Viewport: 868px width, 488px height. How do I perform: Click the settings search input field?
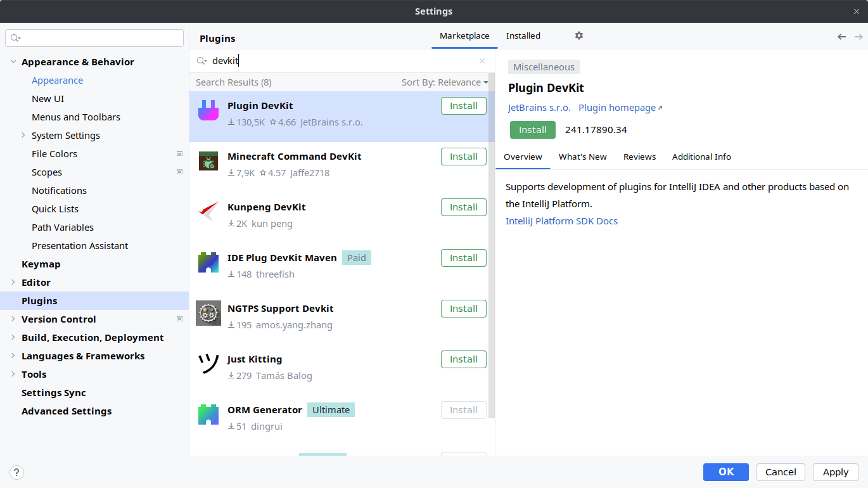coord(94,37)
